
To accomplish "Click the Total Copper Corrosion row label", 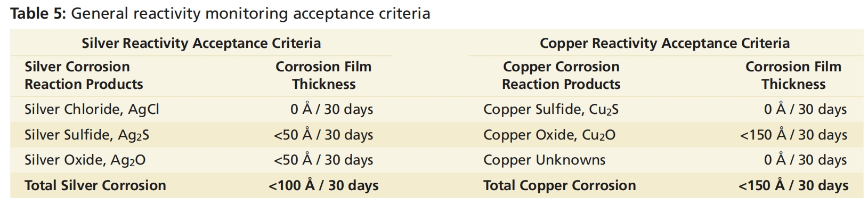I will point(559,185).
